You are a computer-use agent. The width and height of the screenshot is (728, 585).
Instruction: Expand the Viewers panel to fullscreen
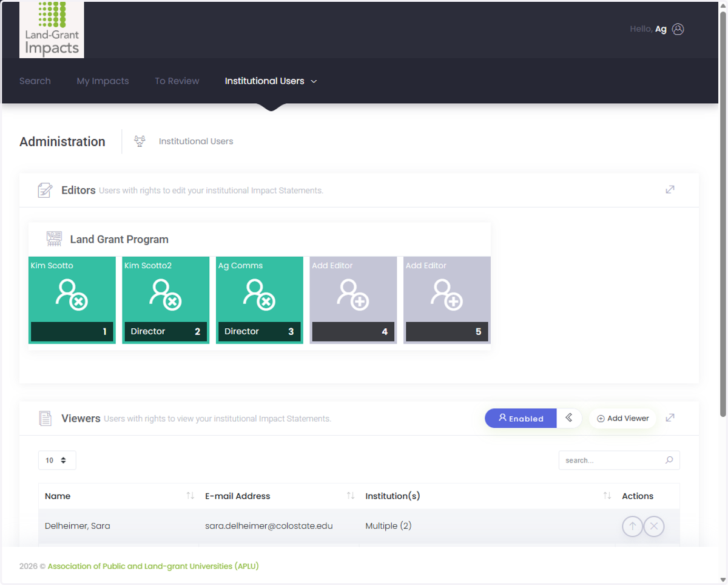click(x=670, y=418)
